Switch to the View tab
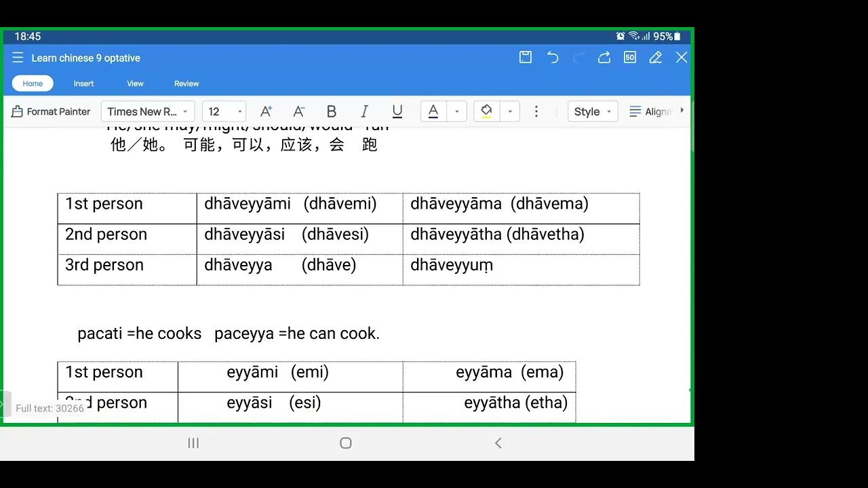 pyautogui.click(x=135, y=83)
